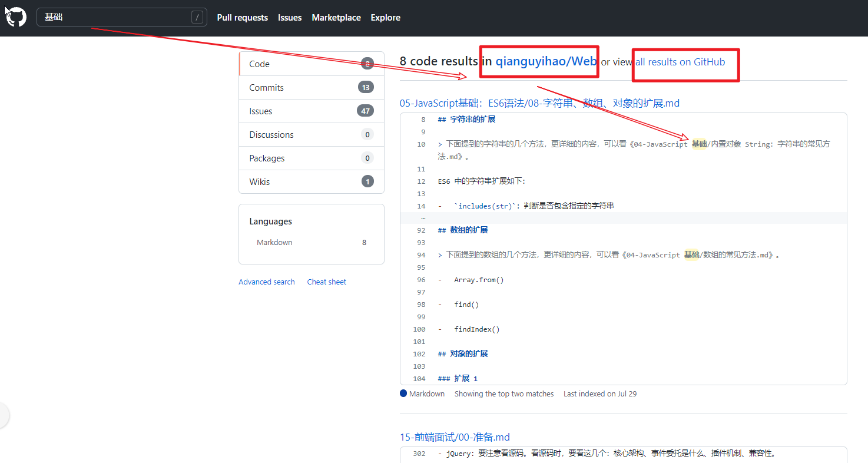Select the Commits search filter

coord(266,87)
